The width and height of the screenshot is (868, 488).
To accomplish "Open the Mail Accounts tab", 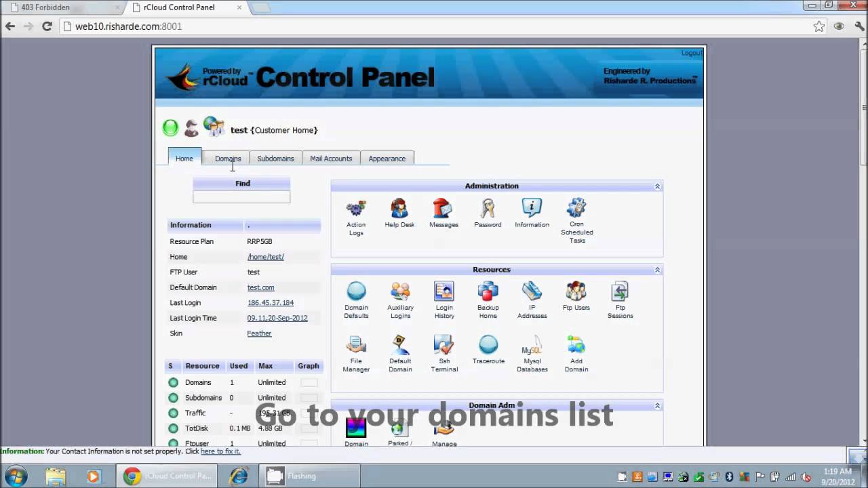I will coord(331,159).
